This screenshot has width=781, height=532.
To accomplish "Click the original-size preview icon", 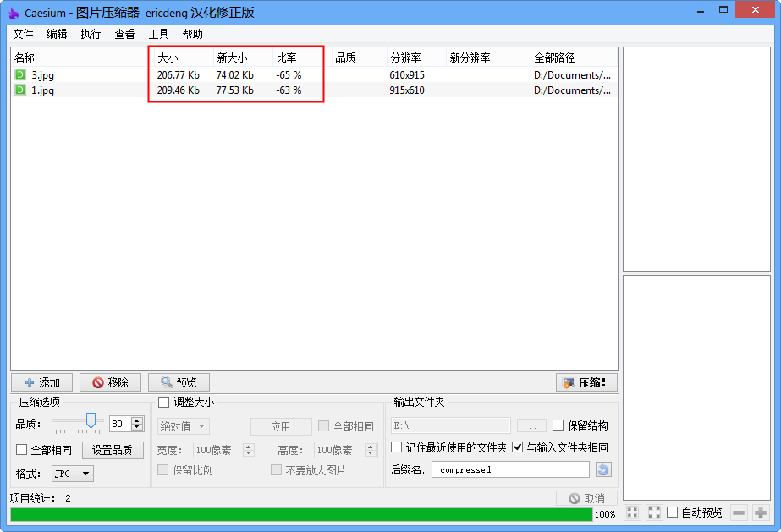I will point(654,512).
